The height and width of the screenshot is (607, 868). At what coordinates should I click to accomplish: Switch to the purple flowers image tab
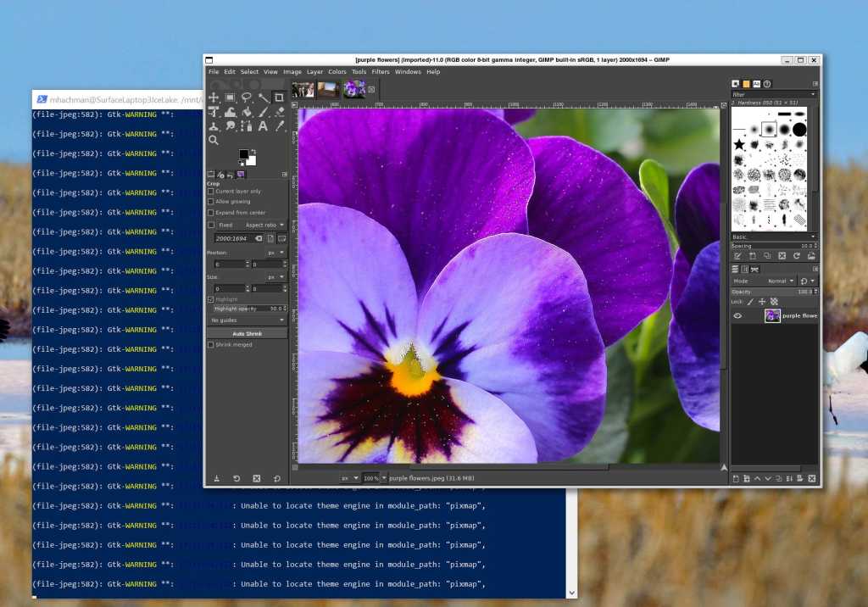354,89
